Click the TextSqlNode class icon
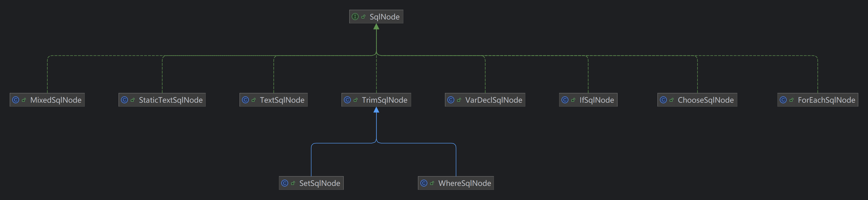Image resolution: width=868 pixels, height=200 pixels. coord(245,100)
